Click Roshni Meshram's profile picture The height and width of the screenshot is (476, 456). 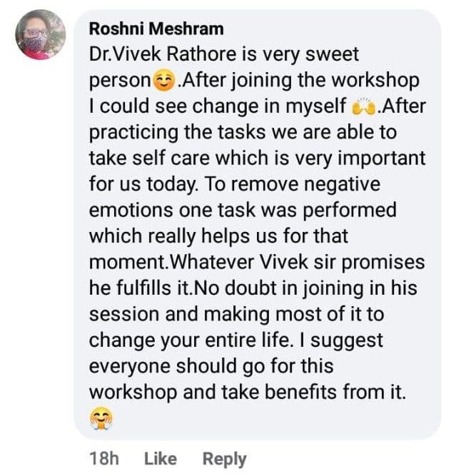[40, 34]
